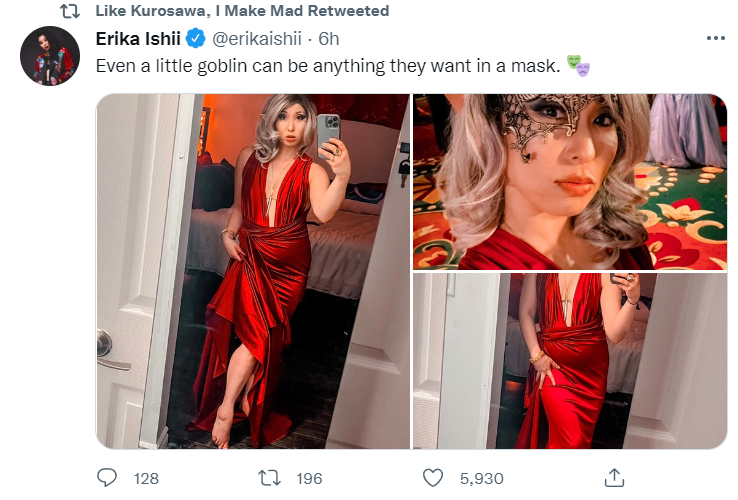View the 128 replies count

point(146,478)
